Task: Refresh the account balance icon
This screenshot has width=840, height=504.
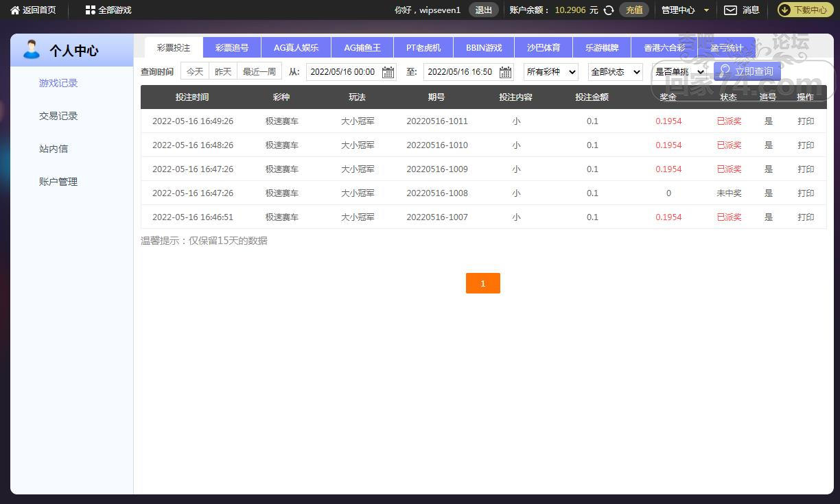Action: [609, 10]
